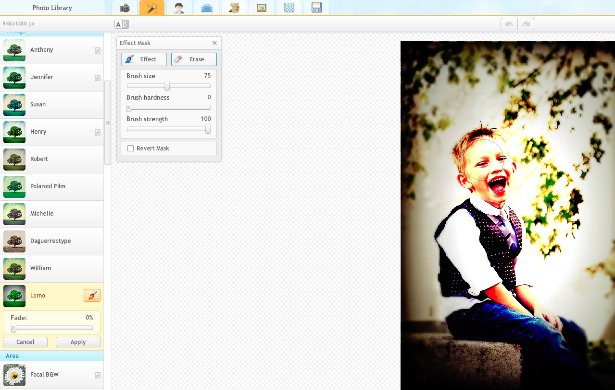The image size is (615, 390).
Task: Select the Effect brush mode button
Action: [x=144, y=59]
